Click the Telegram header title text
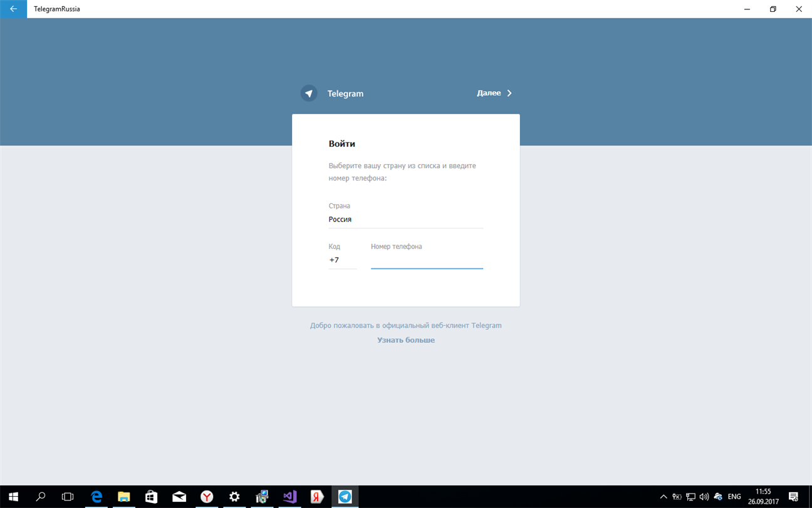Screen dimensions: 812x508 [x=345, y=93]
